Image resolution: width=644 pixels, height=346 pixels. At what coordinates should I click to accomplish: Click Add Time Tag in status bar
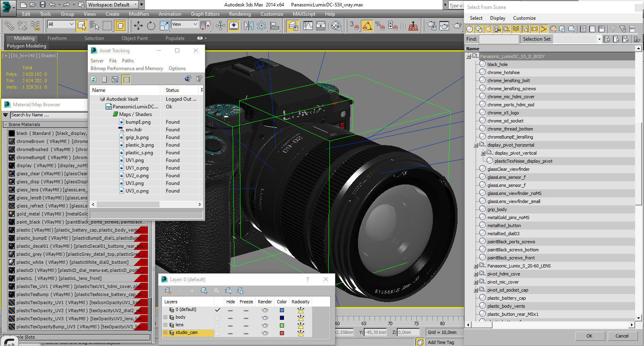tap(441, 342)
